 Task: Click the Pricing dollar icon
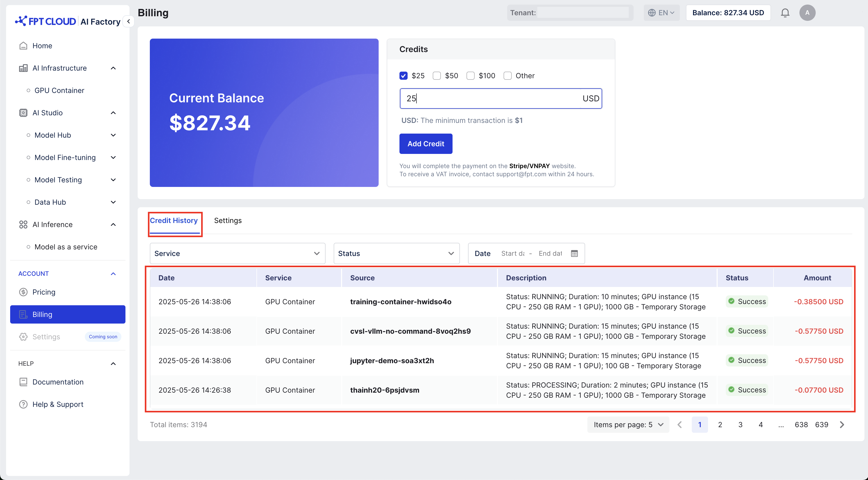pos(23,292)
